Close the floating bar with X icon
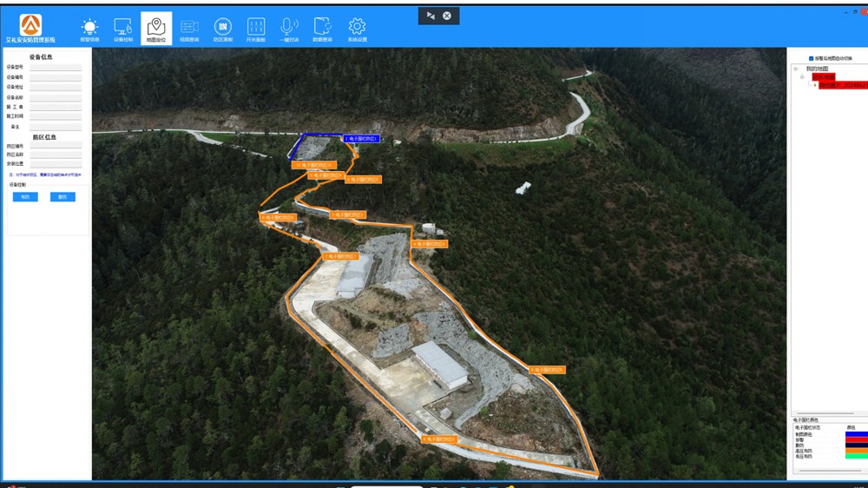This screenshot has height=488, width=868. coord(447,16)
